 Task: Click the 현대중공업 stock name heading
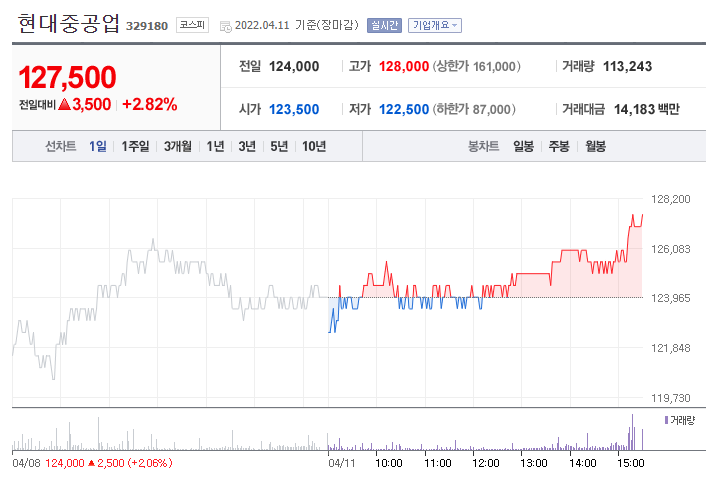pos(68,23)
